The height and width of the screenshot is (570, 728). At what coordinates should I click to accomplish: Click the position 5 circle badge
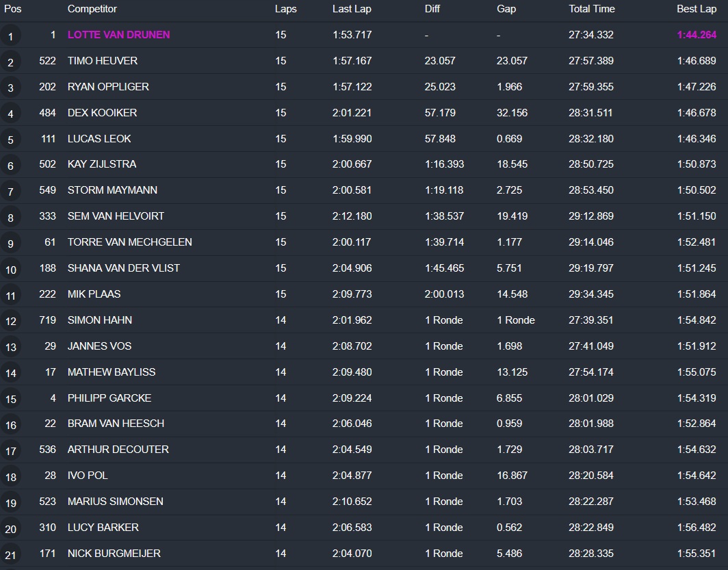(x=10, y=140)
